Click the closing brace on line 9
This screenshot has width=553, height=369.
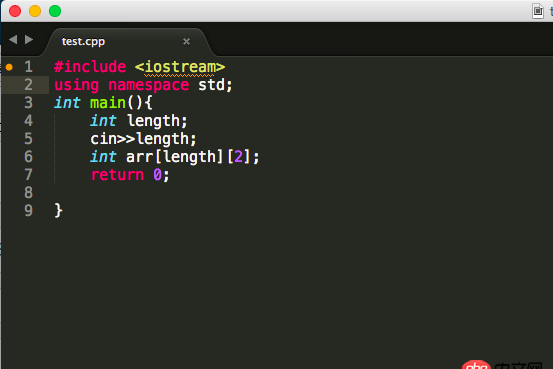click(x=59, y=211)
